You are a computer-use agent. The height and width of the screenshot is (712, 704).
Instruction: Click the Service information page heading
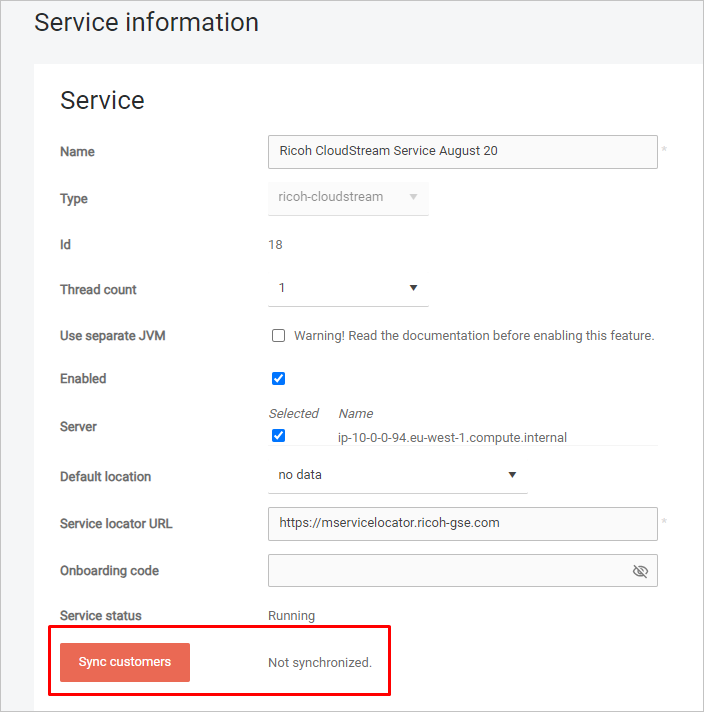tap(146, 22)
